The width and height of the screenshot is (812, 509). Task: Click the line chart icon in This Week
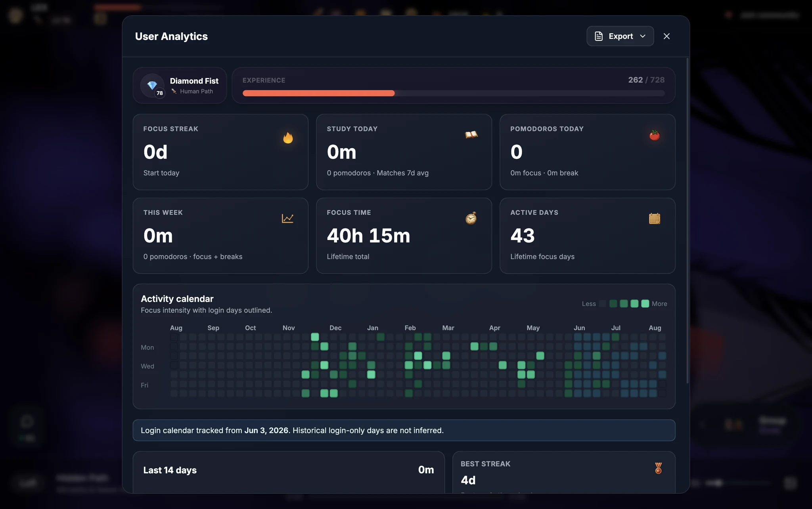point(287,218)
